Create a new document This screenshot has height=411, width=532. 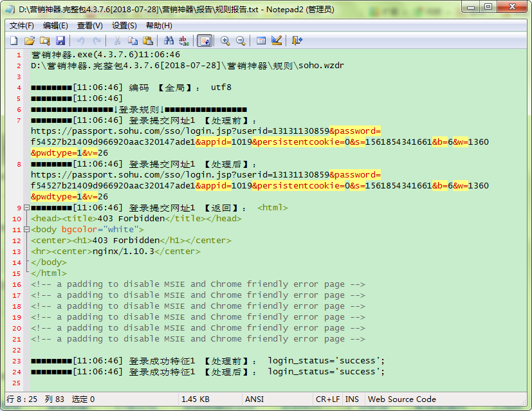[14, 40]
